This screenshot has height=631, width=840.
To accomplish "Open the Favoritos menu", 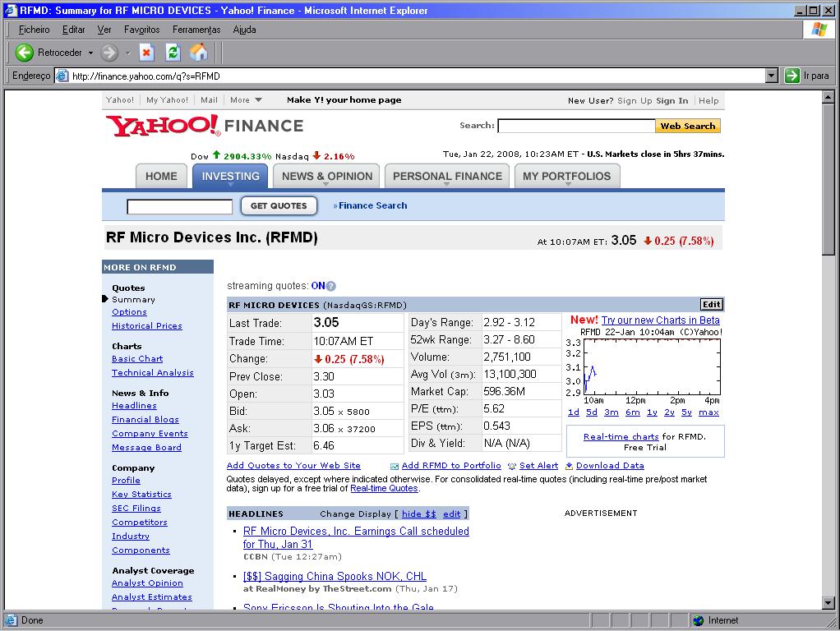I will tap(142, 30).
